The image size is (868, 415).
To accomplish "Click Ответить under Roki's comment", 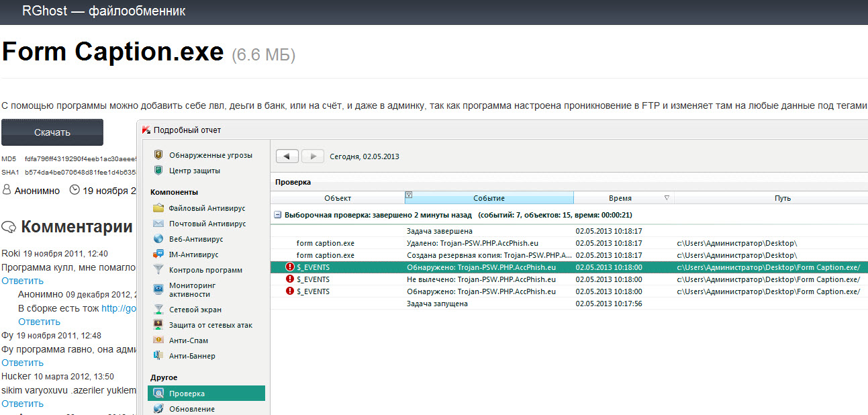I will coord(22,281).
